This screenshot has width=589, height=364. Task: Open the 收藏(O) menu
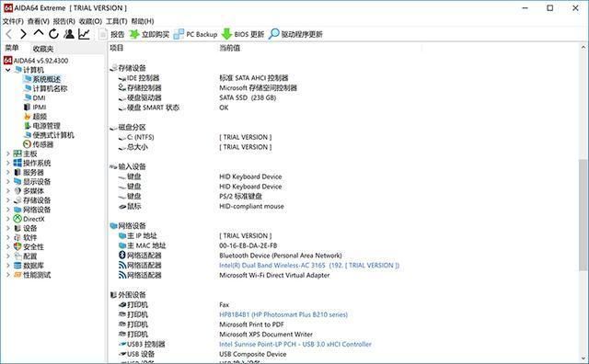(x=90, y=21)
